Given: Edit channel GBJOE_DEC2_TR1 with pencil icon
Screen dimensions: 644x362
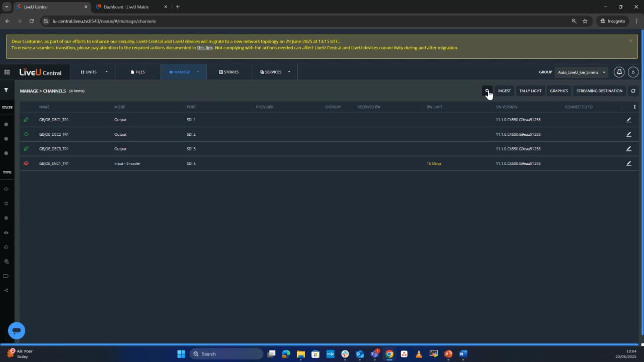Looking at the screenshot, I should pyautogui.click(x=629, y=134).
